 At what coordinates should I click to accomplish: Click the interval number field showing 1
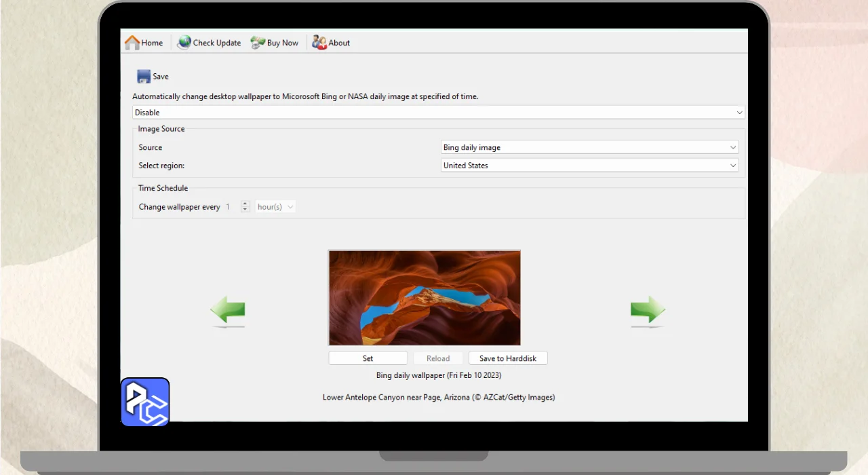point(232,207)
